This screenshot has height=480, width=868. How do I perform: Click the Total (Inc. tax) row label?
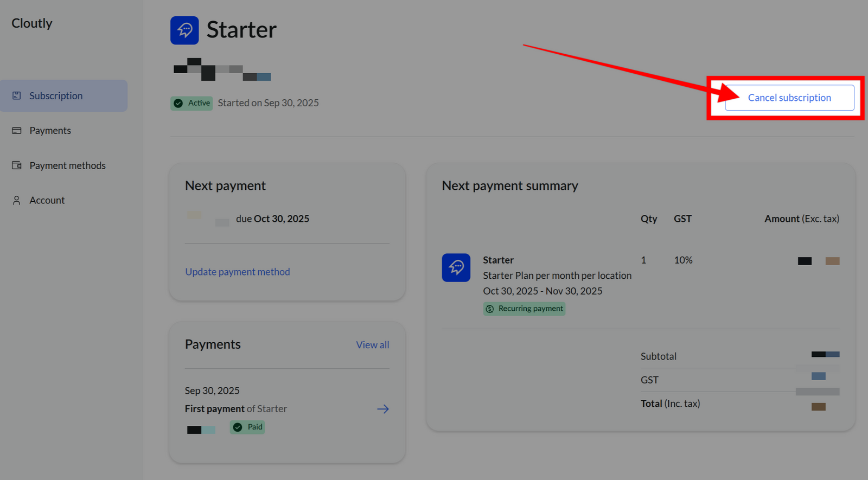(x=670, y=404)
